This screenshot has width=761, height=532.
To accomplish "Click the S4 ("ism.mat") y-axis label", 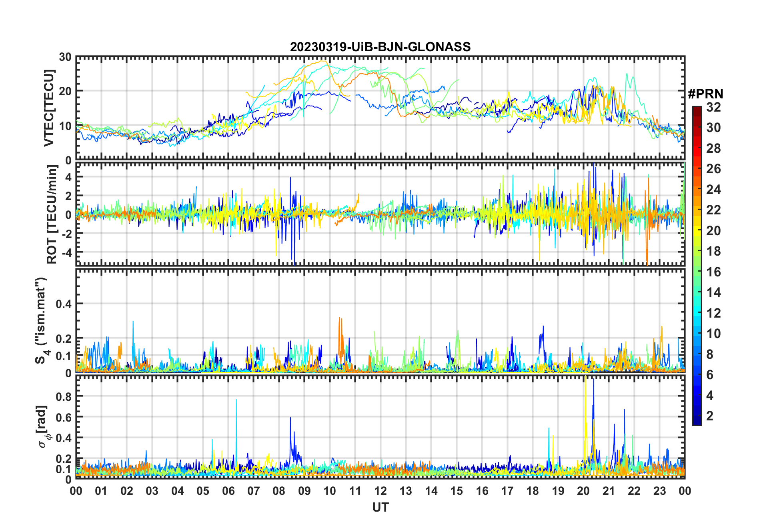I will pyautogui.click(x=42, y=321).
